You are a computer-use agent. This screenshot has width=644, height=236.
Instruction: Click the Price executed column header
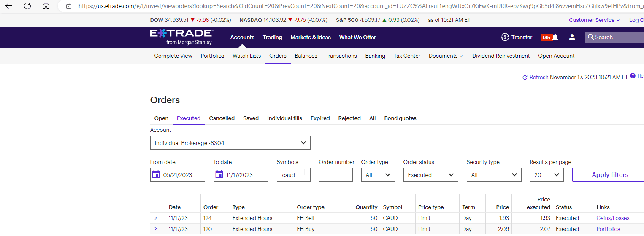coord(538,203)
